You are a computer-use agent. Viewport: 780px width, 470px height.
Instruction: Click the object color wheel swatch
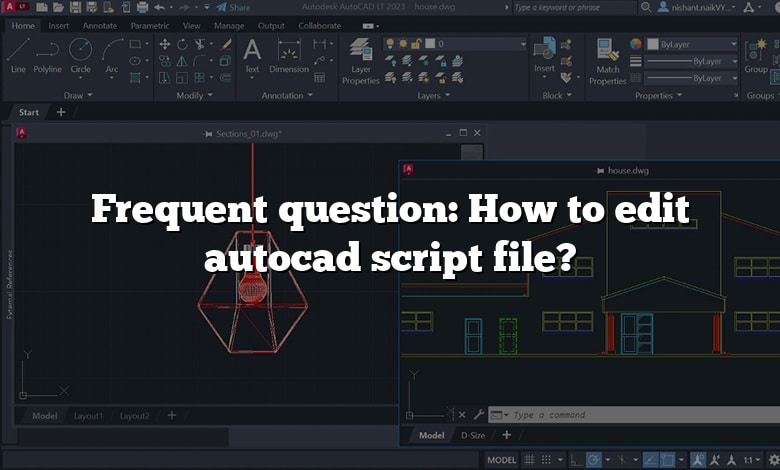coord(635,44)
